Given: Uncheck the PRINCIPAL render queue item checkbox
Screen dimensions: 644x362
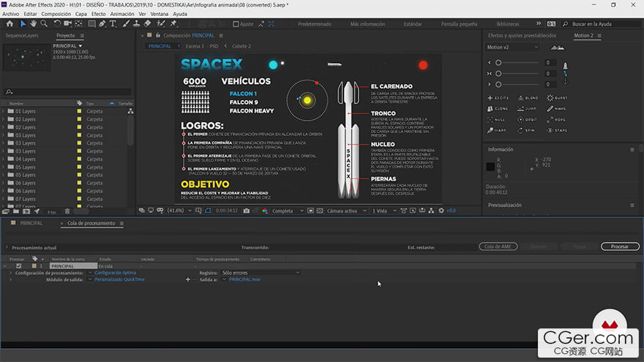Looking at the screenshot, I should coord(19,265).
